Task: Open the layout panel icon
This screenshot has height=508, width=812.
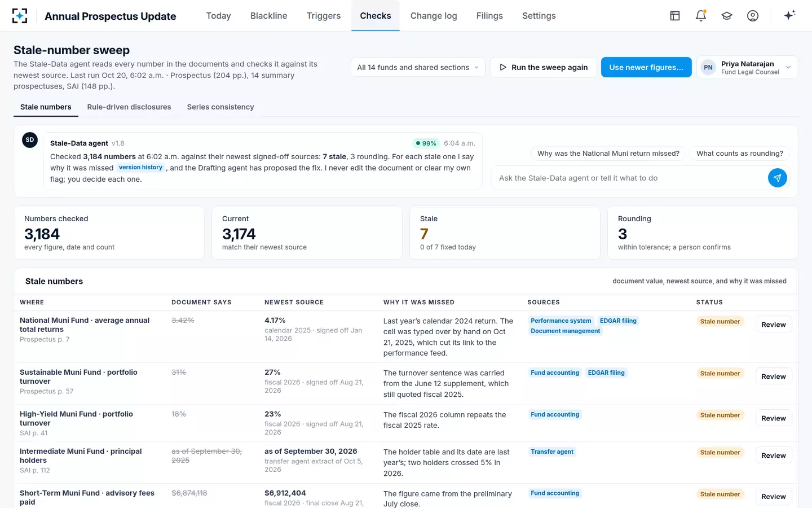Action: pos(675,16)
